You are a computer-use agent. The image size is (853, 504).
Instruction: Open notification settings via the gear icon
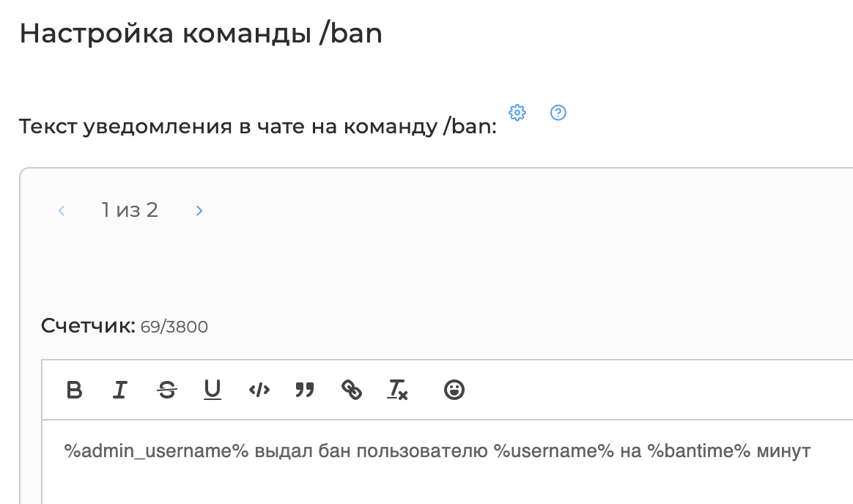pyautogui.click(x=517, y=113)
